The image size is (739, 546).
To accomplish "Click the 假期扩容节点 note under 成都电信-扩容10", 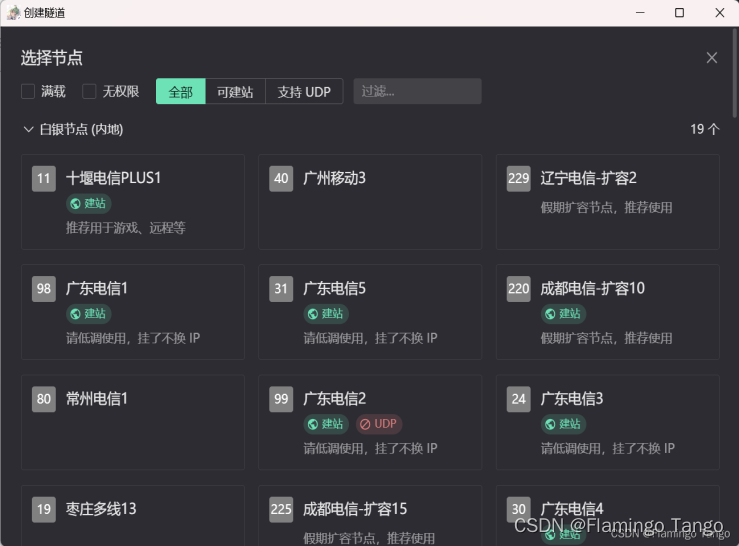I will pyautogui.click(x=607, y=339).
